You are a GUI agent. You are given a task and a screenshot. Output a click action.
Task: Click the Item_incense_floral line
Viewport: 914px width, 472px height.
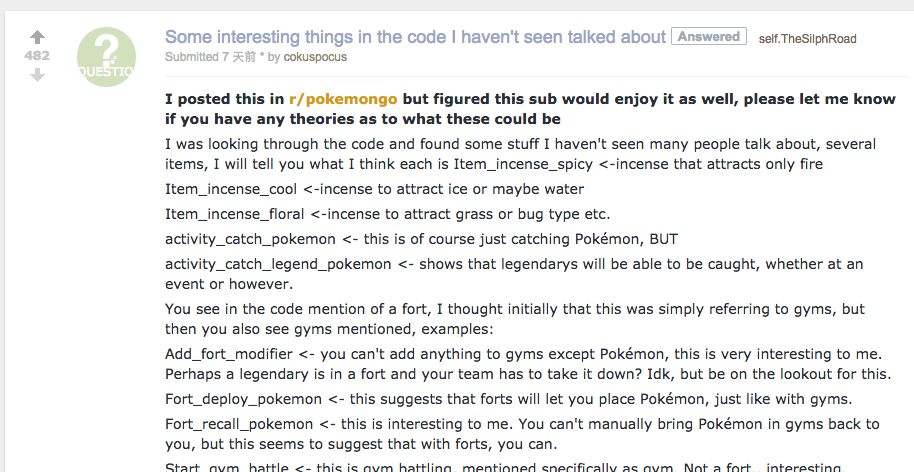[387, 214]
